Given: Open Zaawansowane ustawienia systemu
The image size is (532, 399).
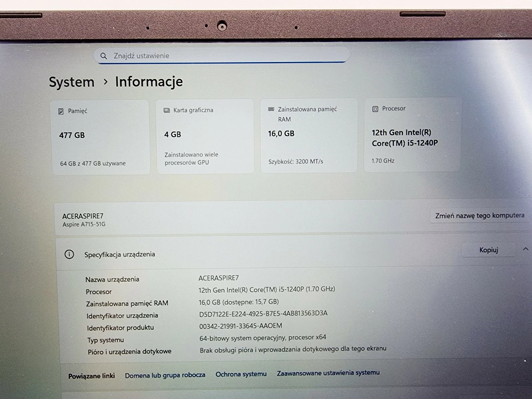Looking at the screenshot, I should [x=328, y=373].
